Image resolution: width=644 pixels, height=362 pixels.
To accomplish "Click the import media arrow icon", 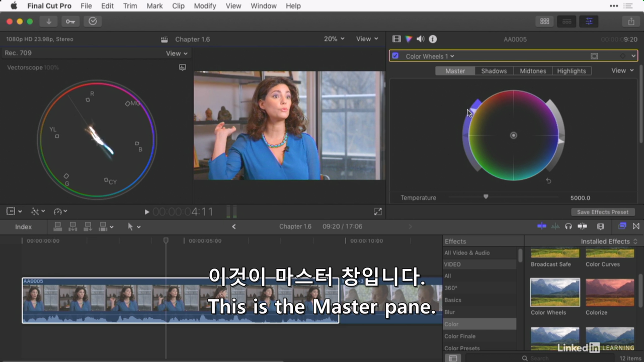I will (49, 21).
